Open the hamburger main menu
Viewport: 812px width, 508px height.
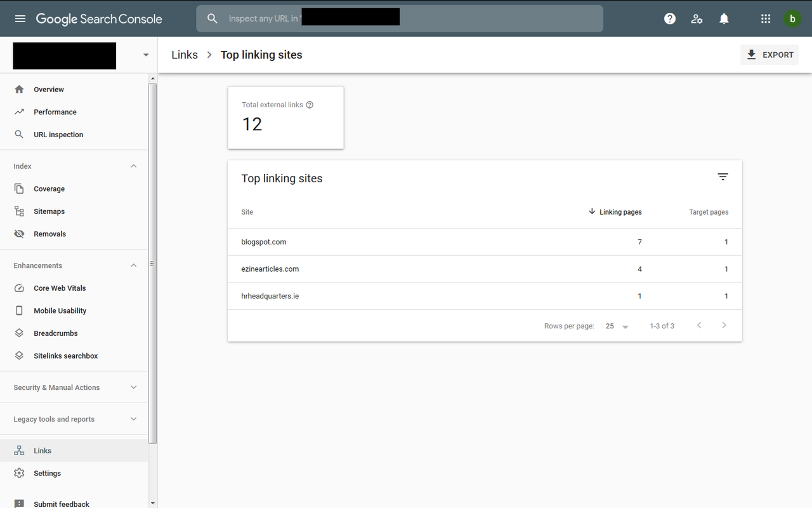pyautogui.click(x=20, y=19)
